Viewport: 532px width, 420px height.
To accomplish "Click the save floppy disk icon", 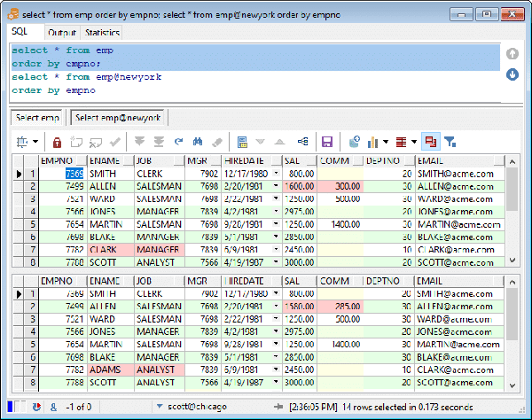I will pyautogui.click(x=326, y=142).
